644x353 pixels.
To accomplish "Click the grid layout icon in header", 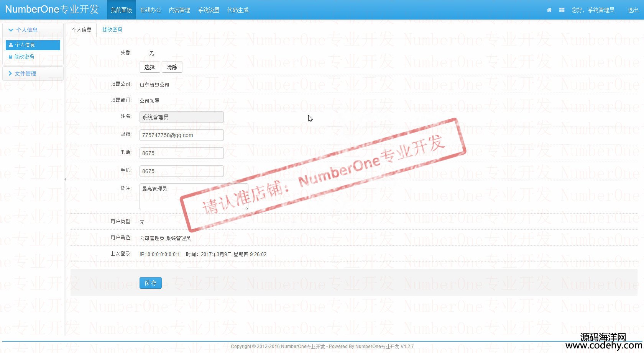I will coord(562,10).
